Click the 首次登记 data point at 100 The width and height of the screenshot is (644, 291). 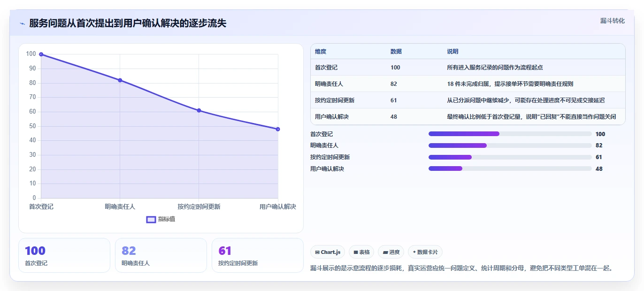[x=41, y=54]
